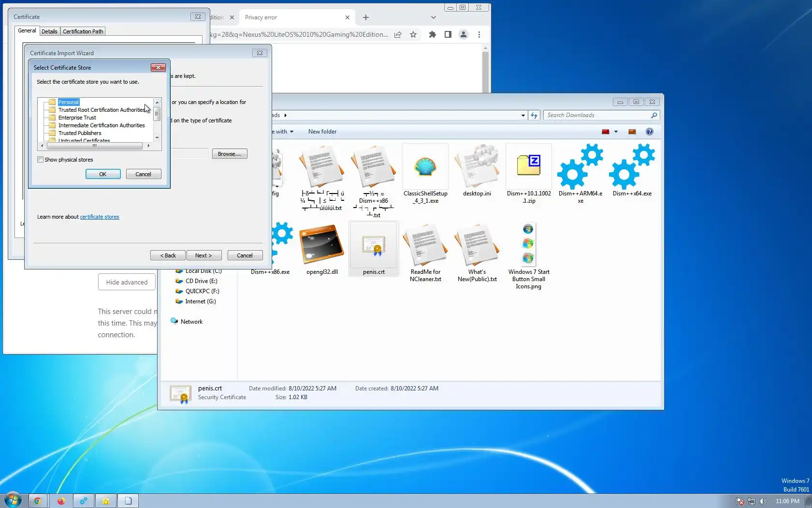Click the network tray icon
This screenshot has width=812, height=508.
point(752,501)
